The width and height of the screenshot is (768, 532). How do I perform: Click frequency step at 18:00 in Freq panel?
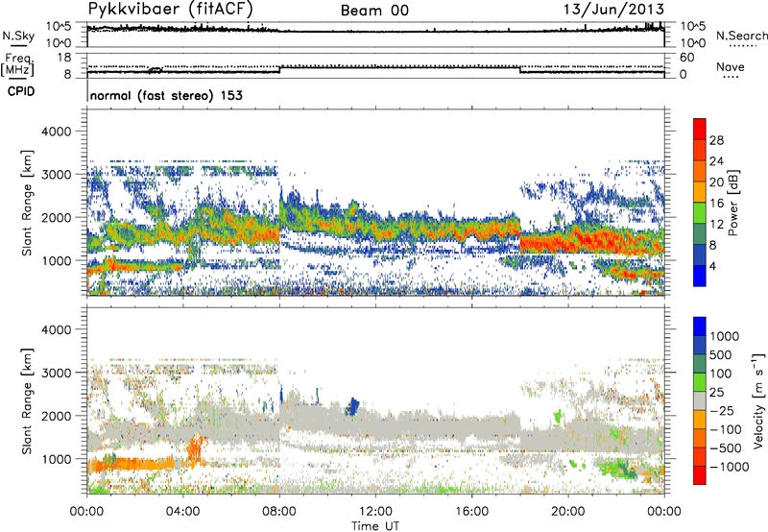pos(519,69)
